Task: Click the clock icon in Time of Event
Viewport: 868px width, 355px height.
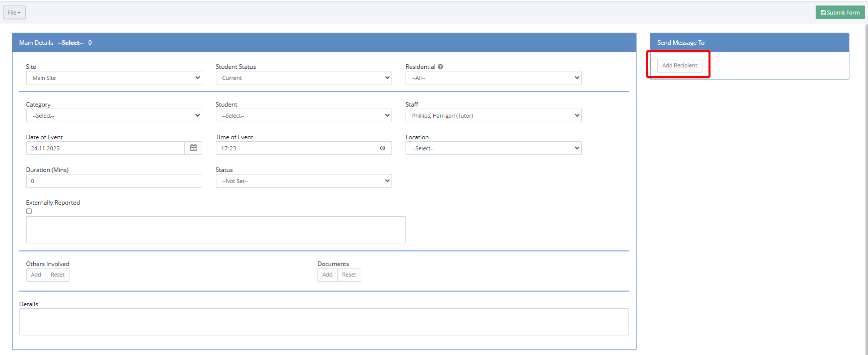Action: (382, 148)
